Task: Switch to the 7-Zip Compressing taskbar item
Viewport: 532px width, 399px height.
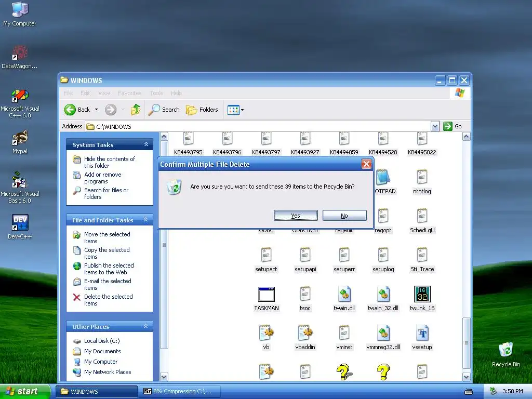Action: 180,391
